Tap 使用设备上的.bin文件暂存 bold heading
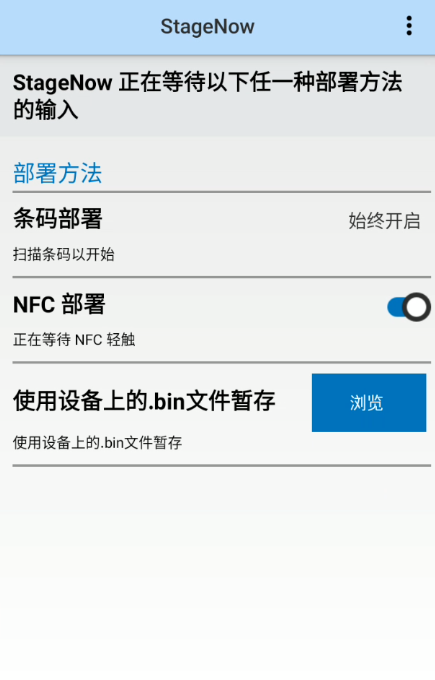This screenshot has height=680, width=435. point(144,400)
